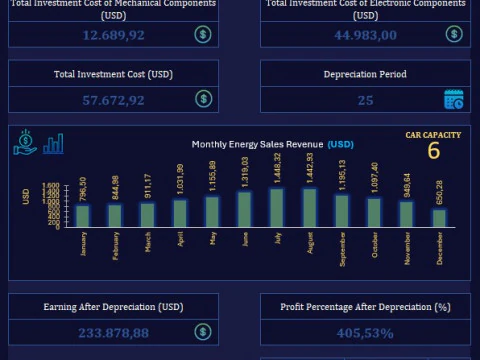Click the March revenue bar
Screen dimensions: 480x360
tap(147, 215)
